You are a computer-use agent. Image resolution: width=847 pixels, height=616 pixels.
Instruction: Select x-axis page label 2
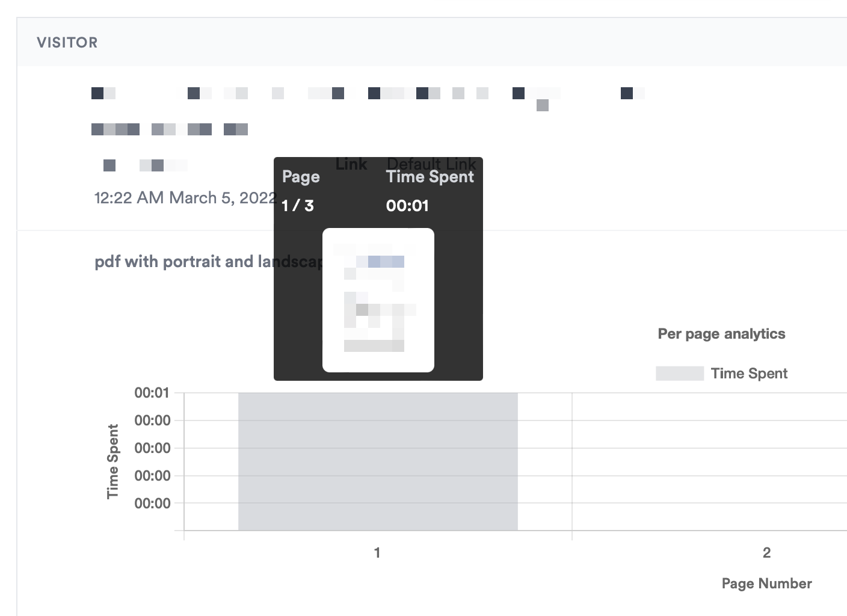click(766, 552)
